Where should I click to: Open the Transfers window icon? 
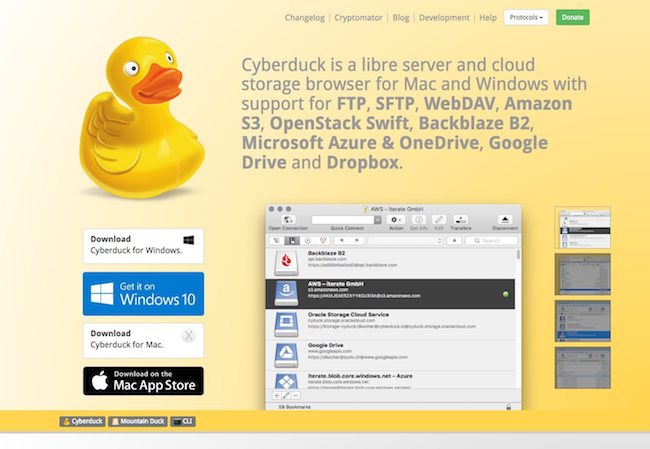coord(462,218)
